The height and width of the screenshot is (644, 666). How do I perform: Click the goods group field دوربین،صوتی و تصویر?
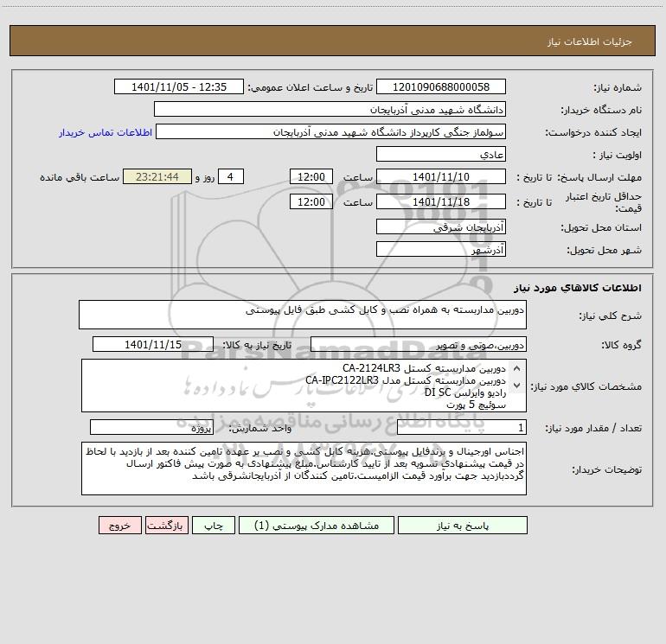point(419,345)
